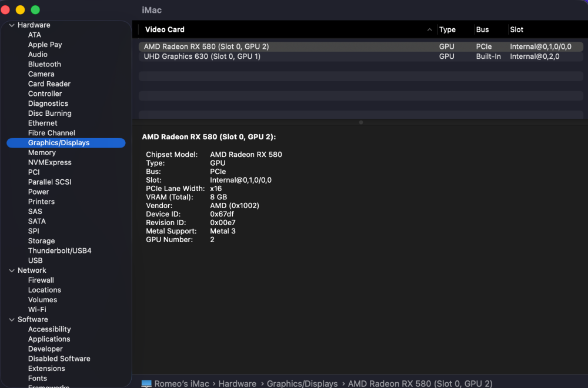
Task: Select NVMExpress in the sidebar
Action: 50,162
